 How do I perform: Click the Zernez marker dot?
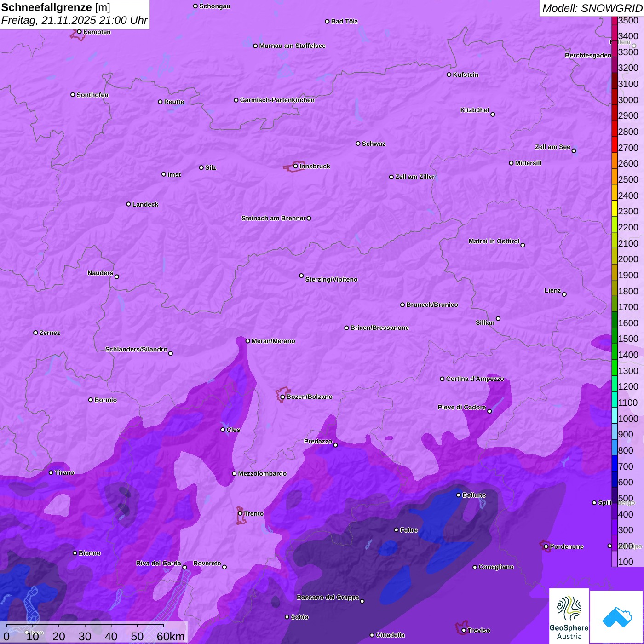[x=35, y=333]
